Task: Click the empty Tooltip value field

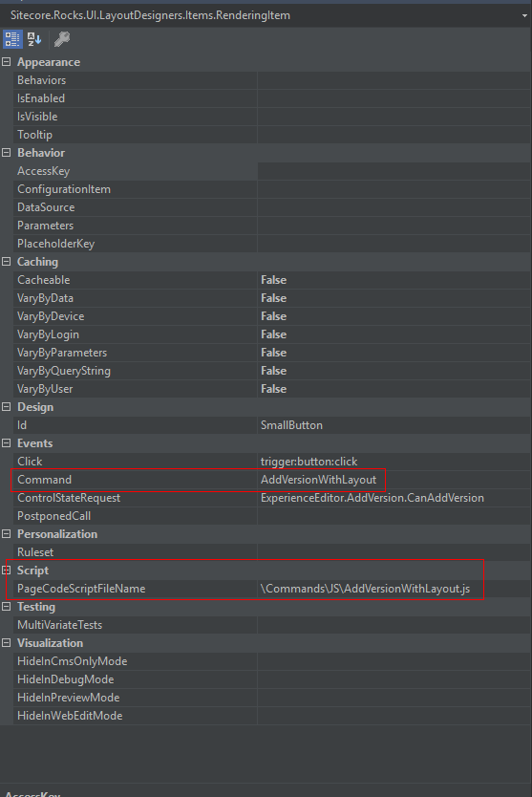Action: 394,135
